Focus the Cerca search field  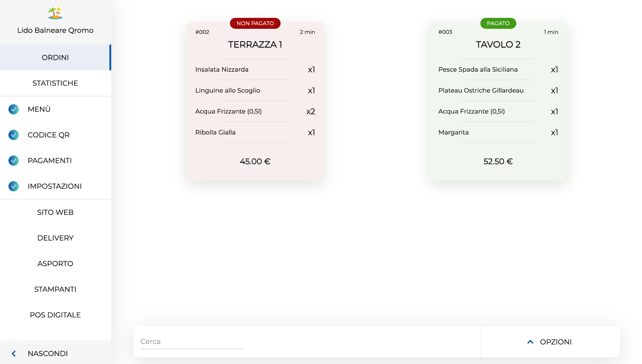(192, 341)
